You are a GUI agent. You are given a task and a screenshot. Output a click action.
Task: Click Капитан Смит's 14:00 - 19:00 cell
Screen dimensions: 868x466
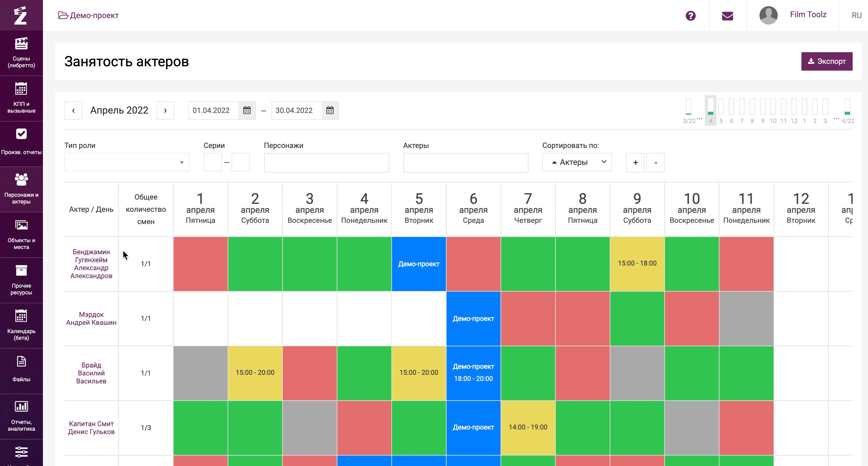coord(528,428)
